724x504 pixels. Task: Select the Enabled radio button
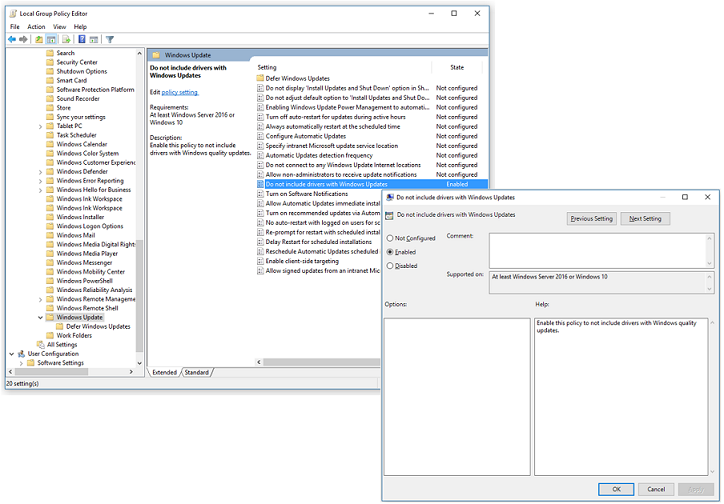(390, 252)
